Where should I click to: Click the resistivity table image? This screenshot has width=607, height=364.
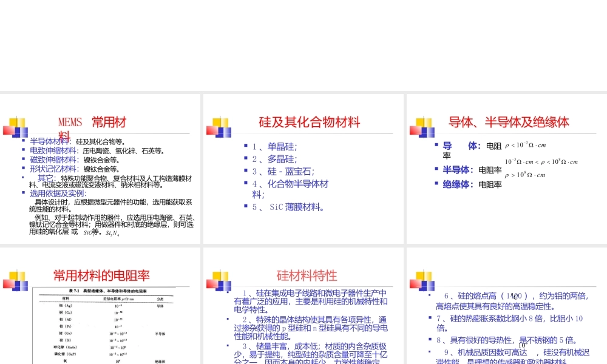(101, 325)
